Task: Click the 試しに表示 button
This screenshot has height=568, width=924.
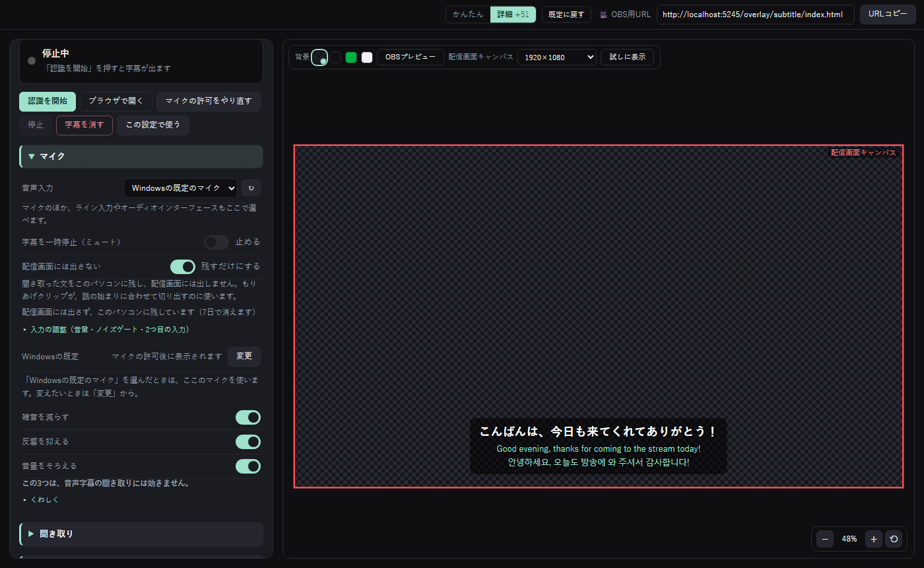Action: (628, 57)
